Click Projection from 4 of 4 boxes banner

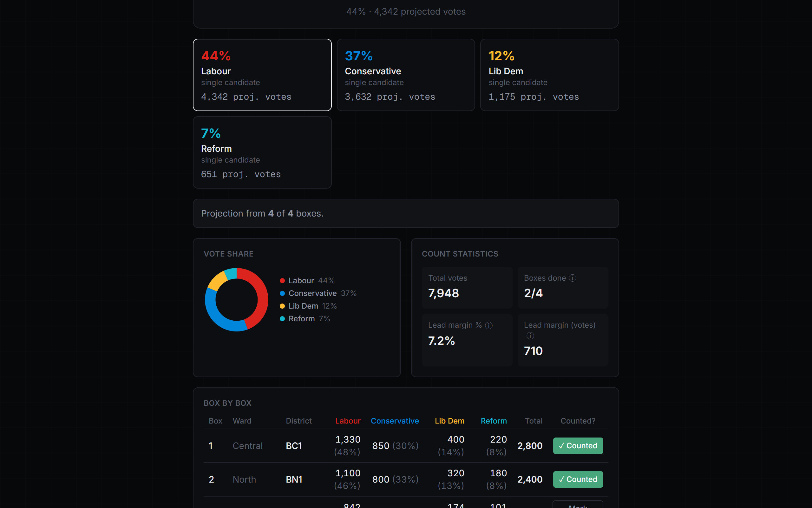[406, 213]
